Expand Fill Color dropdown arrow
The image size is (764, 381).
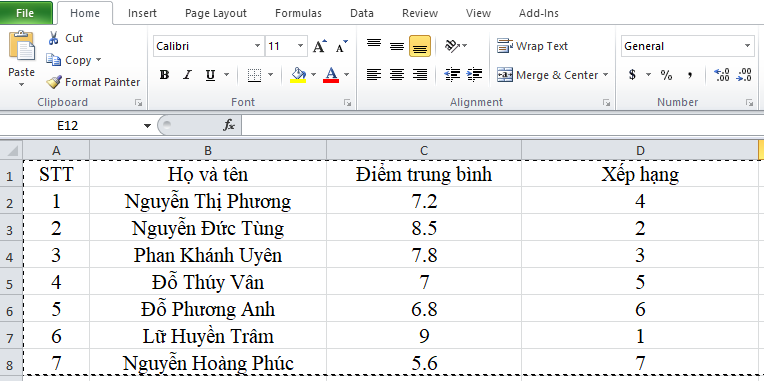coord(313,75)
